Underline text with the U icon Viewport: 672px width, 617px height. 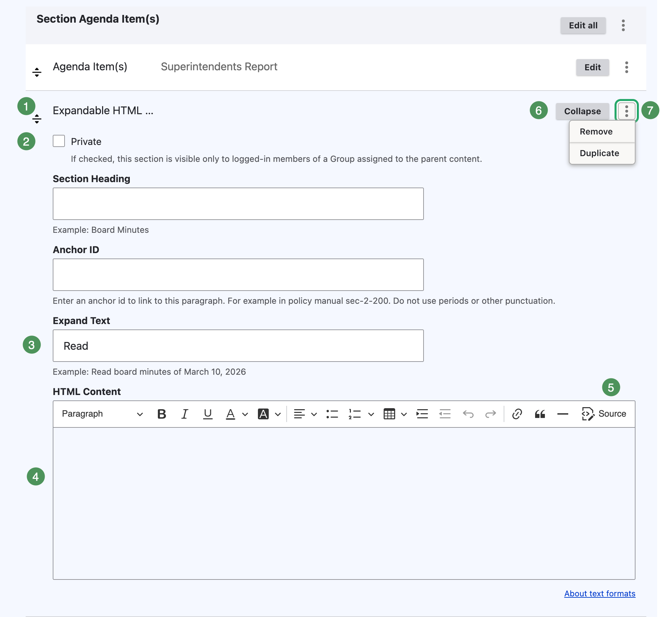(x=208, y=414)
